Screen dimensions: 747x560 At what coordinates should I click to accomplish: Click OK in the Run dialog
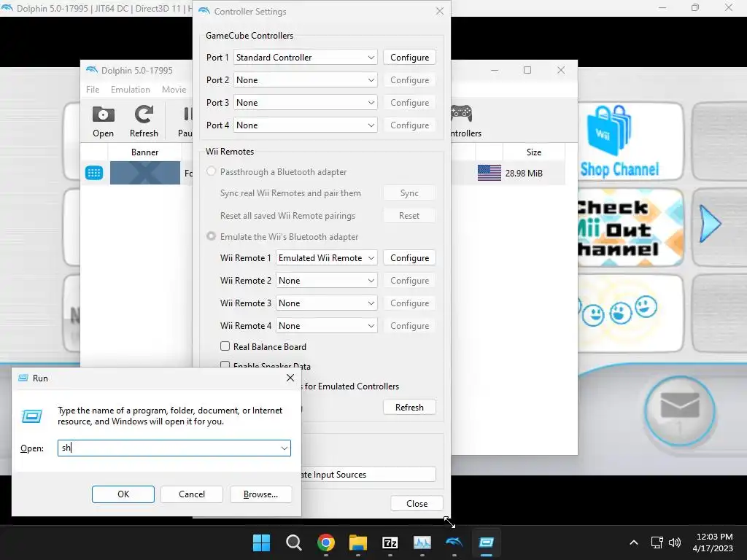pyautogui.click(x=123, y=494)
